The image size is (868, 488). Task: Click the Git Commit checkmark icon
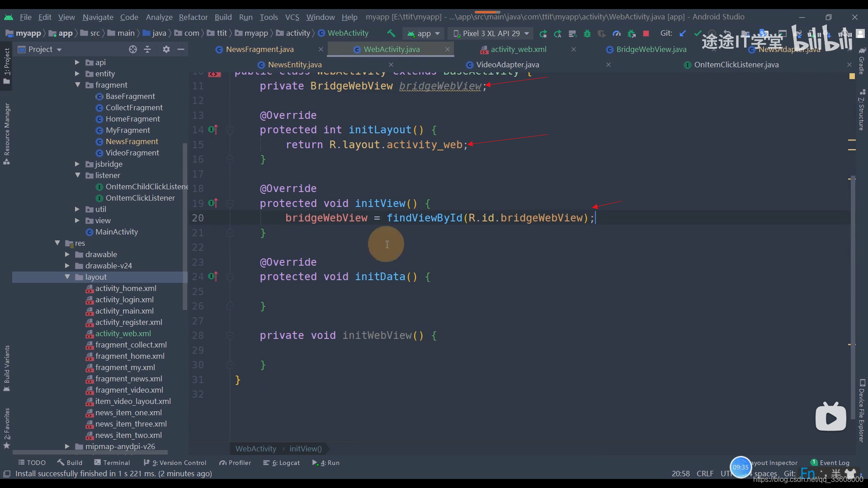[698, 33]
